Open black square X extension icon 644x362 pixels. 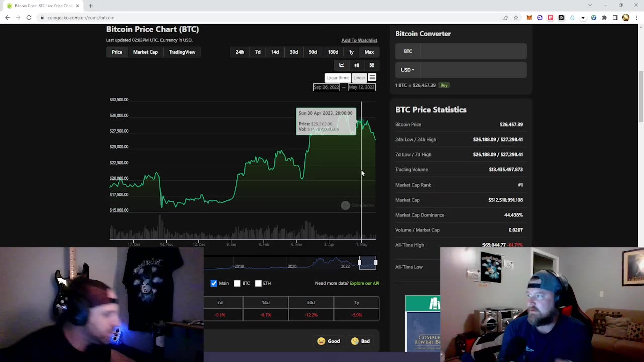tap(561, 18)
